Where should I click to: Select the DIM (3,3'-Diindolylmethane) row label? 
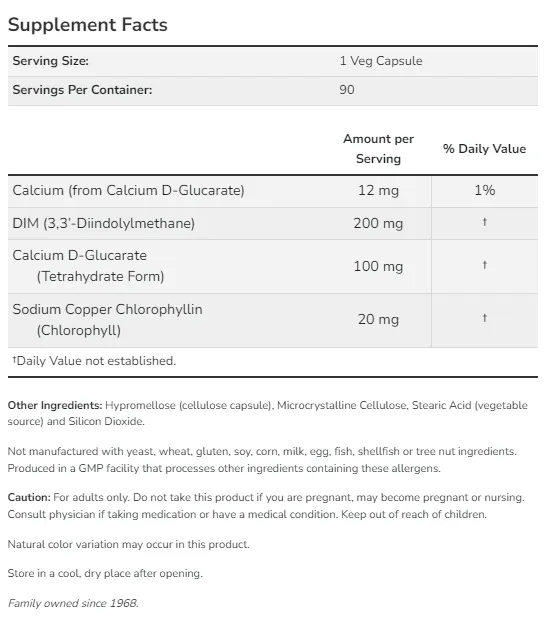[104, 223]
